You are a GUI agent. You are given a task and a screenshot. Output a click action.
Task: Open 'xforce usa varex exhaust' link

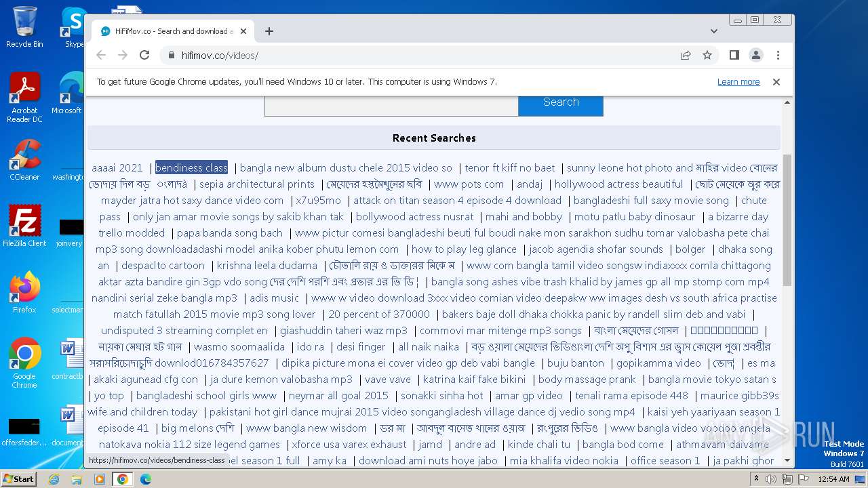(349, 444)
